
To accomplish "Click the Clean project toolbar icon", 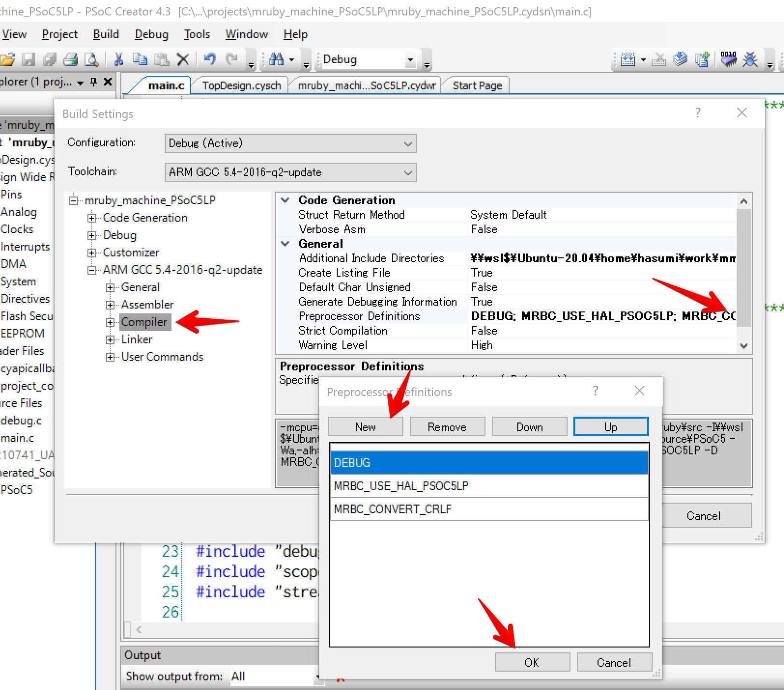I will click(659, 59).
